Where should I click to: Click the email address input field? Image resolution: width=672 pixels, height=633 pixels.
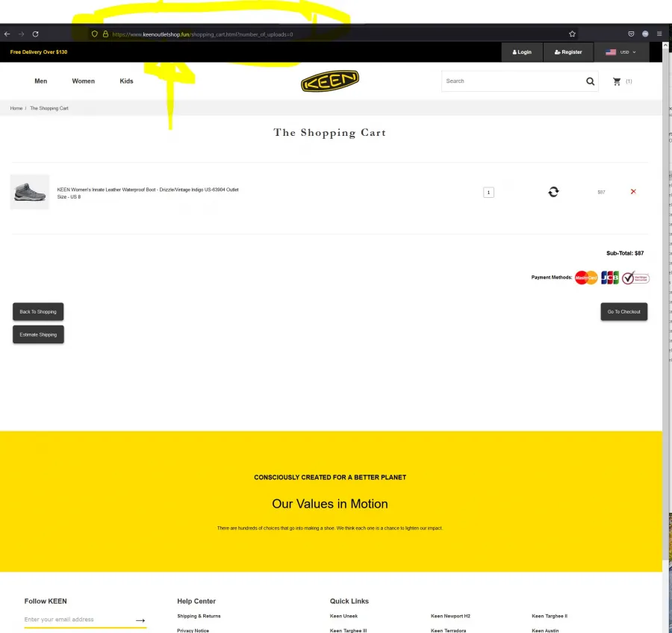click(x=79, y=620)
